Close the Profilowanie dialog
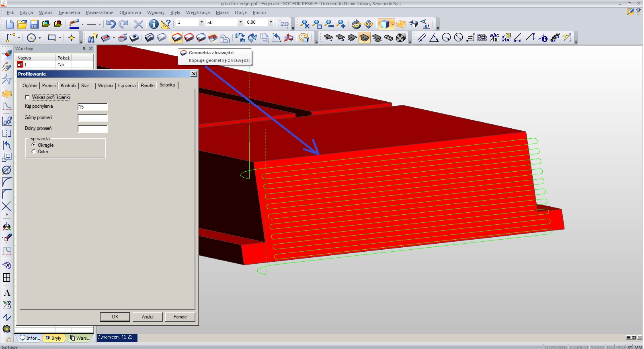Screen dimensions: 644x349 (x=194, y=74)
